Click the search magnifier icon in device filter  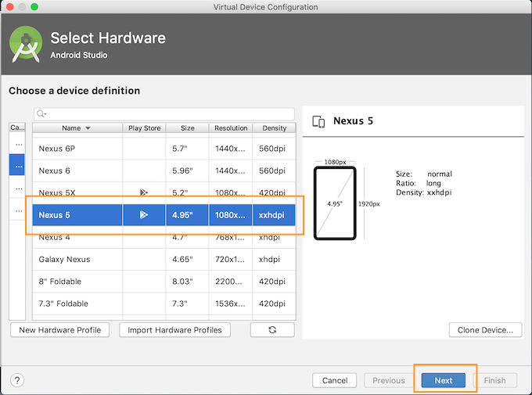click(41, 114)
